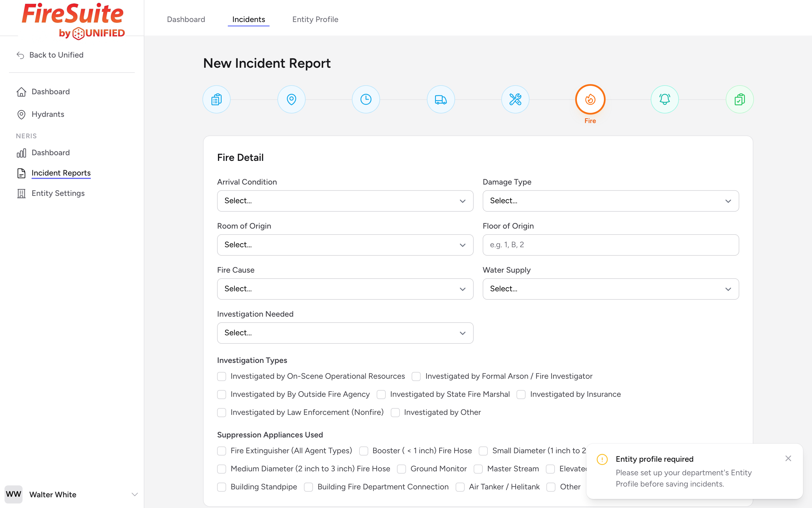This screenshot has width=812, height=508.
Task: Open Hydrants in the sidebar
Action: pos(48,114)
